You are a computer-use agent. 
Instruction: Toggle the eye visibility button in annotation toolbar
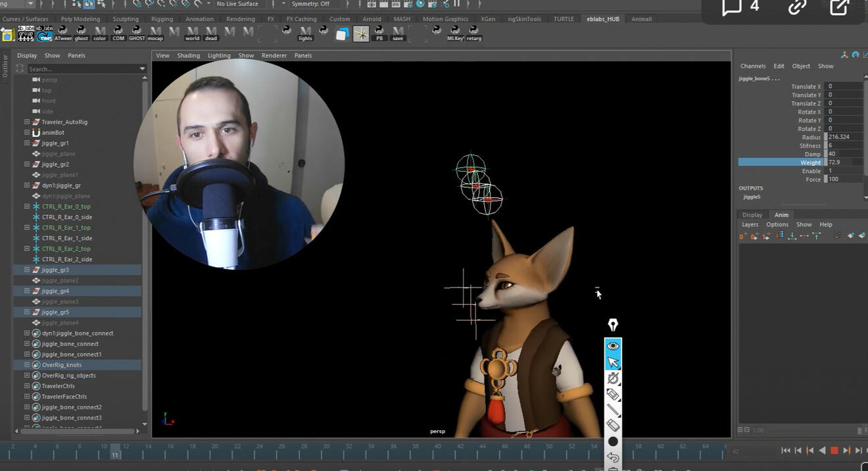click(x=613, y=346)
